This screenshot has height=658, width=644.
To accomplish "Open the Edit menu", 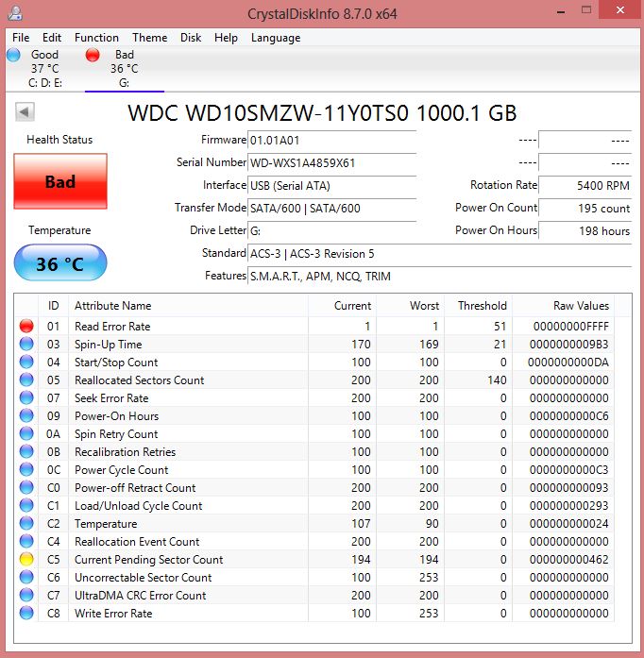I will [x=52, y=38].
